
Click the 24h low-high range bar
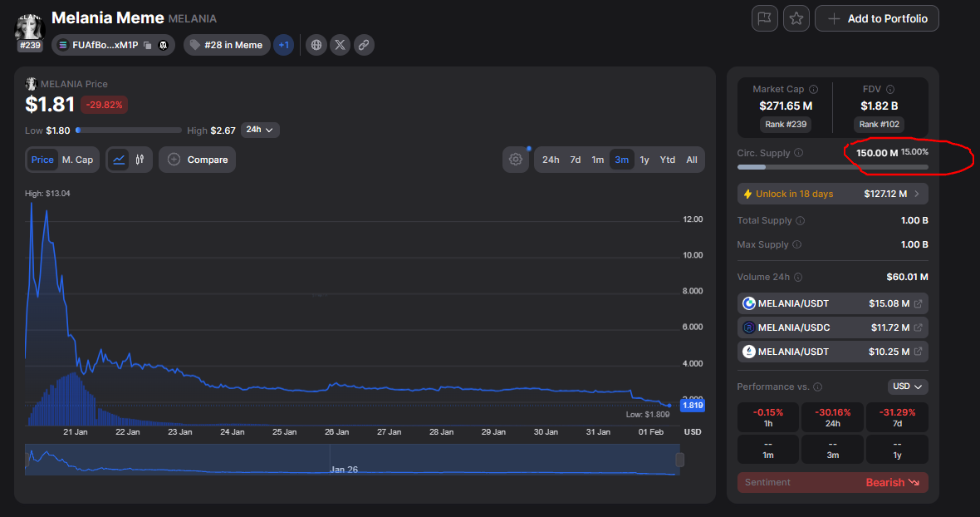[129, 130]
